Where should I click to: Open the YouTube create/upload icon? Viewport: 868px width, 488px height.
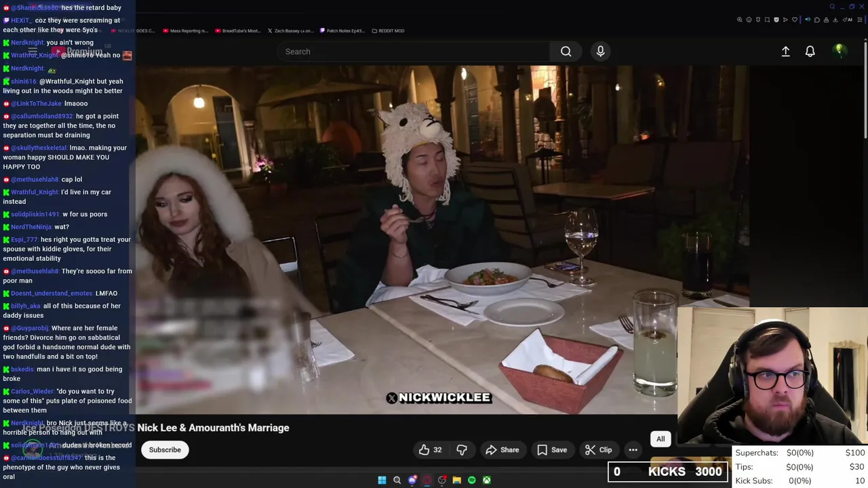[x=785, y=52]
